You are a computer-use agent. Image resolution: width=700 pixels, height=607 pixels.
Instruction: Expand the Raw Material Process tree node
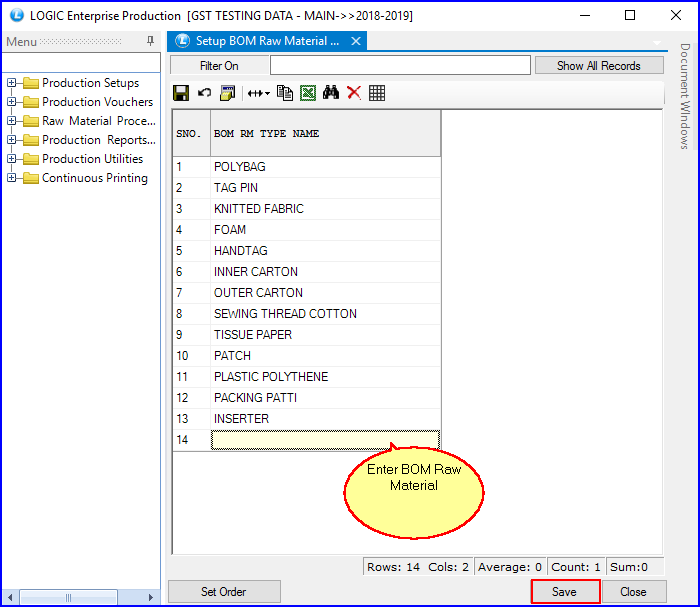tap(12, 121)
